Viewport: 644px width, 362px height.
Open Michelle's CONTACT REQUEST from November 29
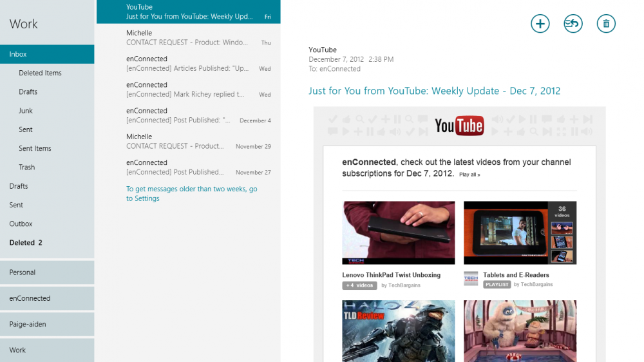coord(189,141)
